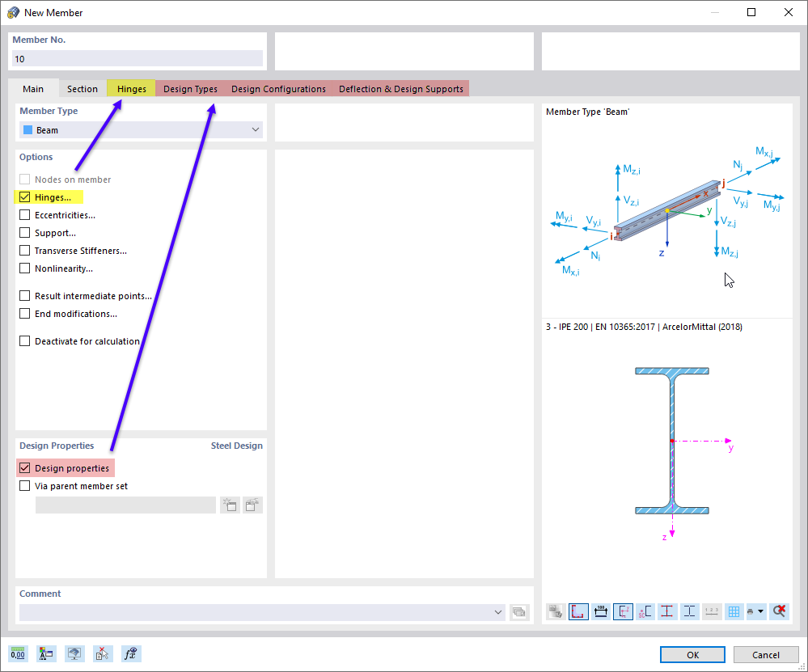Check Deactivate for calculation
Image resolution: width=808 pixels, height=672 pixels.
25,341
